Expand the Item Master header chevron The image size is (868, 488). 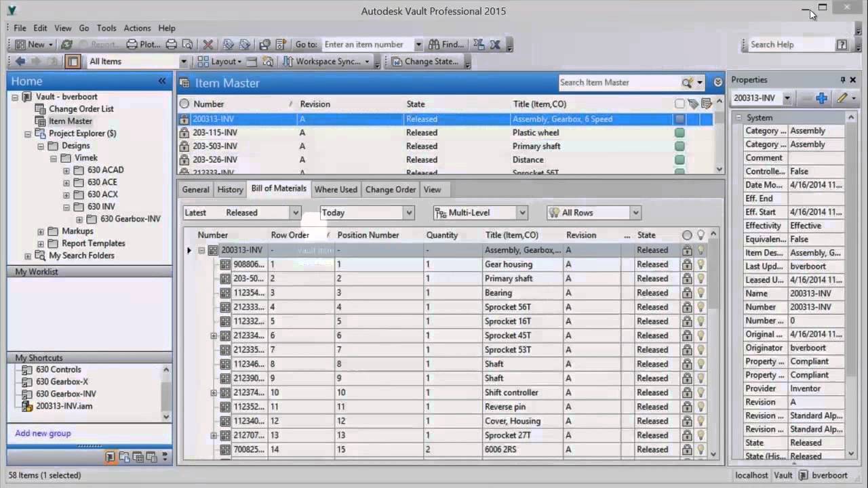[x=718, y=83]
